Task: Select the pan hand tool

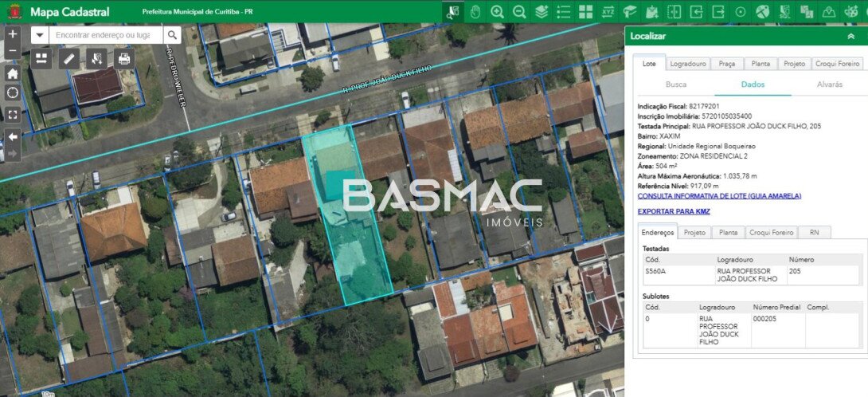Action: click(475, 12)
